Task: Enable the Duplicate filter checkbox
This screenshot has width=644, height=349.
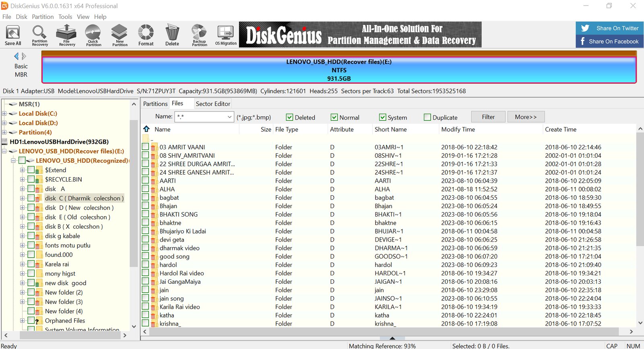Action: [427, 117]
